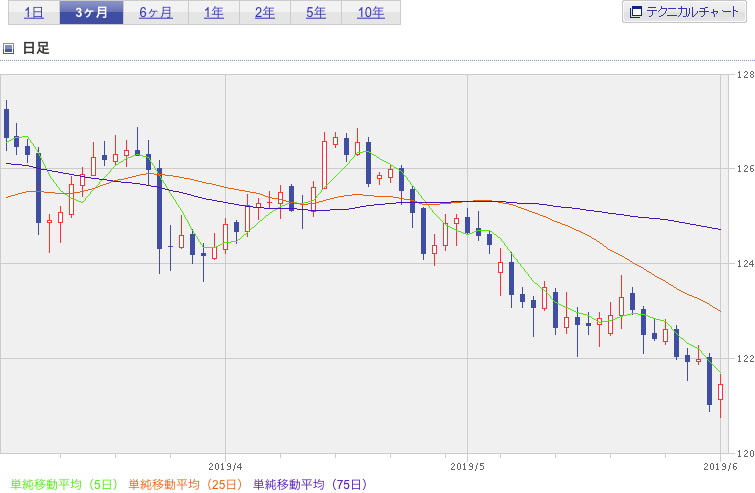Click the 124 price axis label

(x=746, y=264)
